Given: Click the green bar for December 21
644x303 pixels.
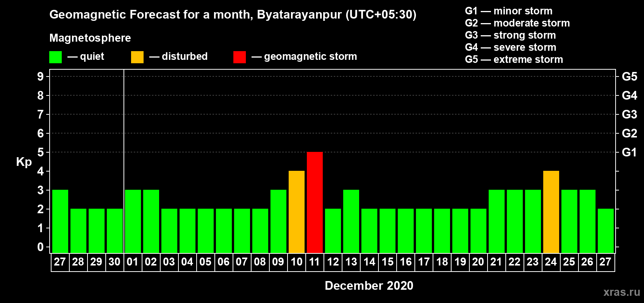Looking at the screenshot, I should (x=497, y=221).
